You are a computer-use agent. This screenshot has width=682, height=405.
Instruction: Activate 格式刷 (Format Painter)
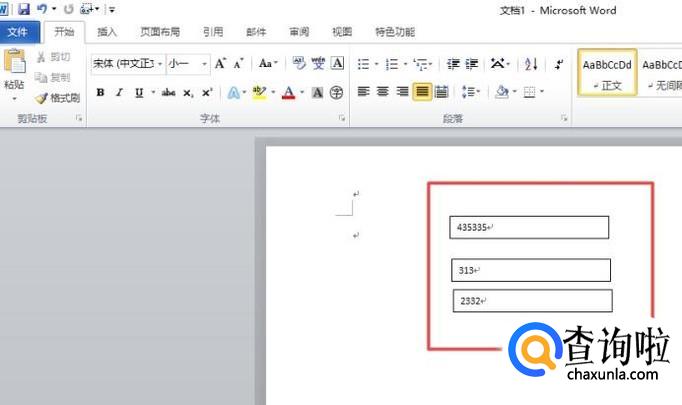[x=58, y=98]
